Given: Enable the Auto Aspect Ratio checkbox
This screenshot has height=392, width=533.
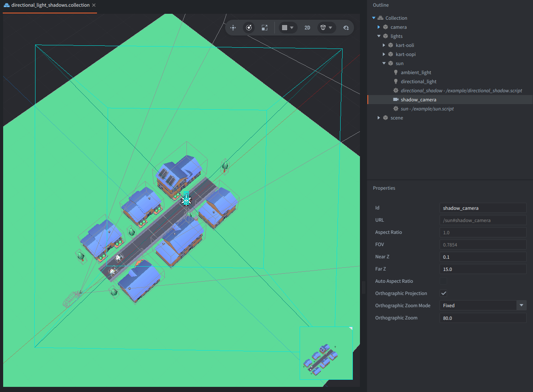Looking at the screenshot, I should coord(444,281).
